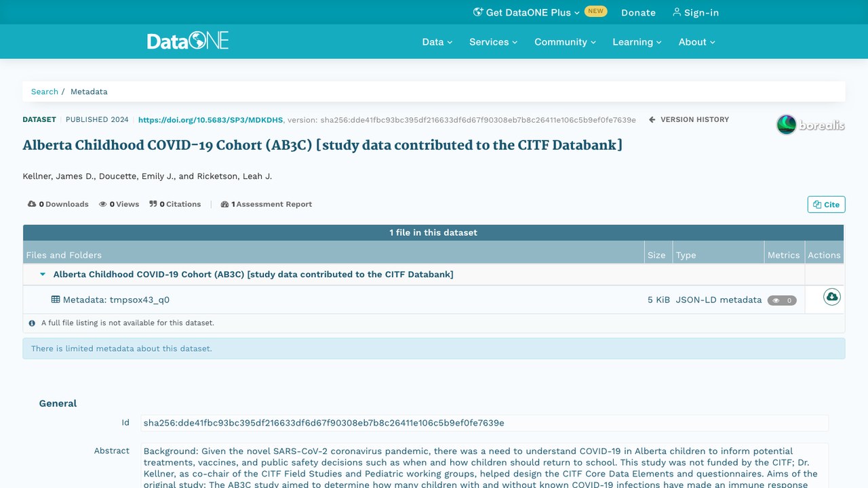
Task: Open the Data menu
Action: (437, 42)
